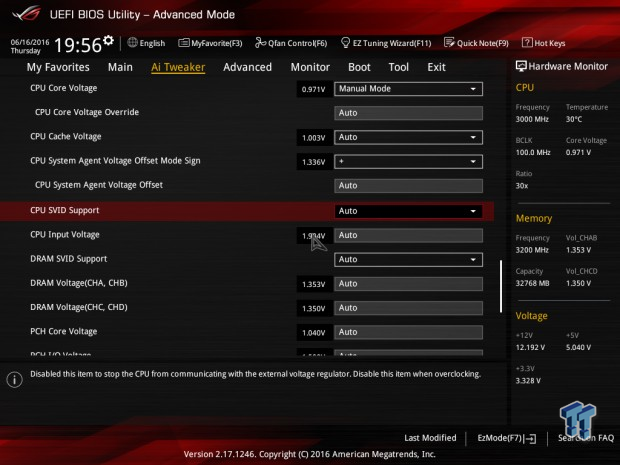The height and width of the screenshot is (465, 620).
Task: Select the Ai Tweaker tab
Action: coord(178,67)
